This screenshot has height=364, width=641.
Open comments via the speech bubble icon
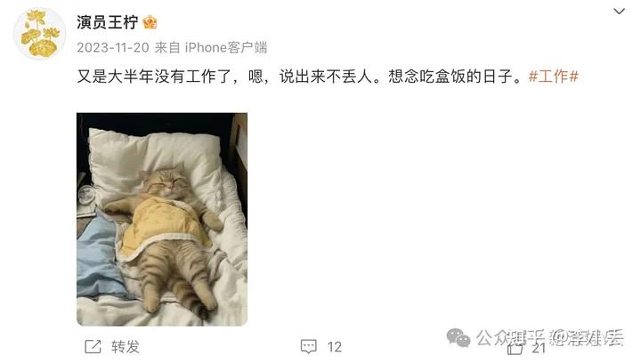point(309,346)
